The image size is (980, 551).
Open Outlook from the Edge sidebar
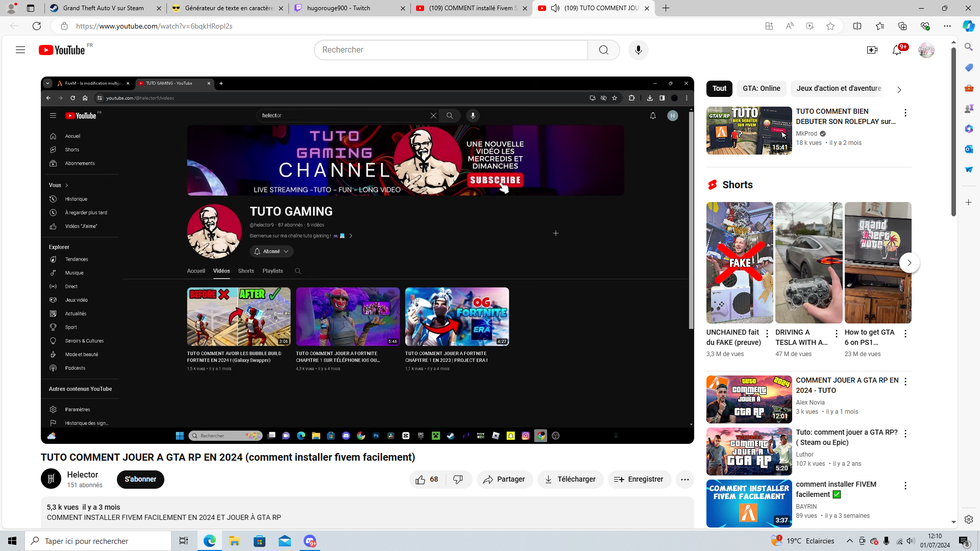969,149
